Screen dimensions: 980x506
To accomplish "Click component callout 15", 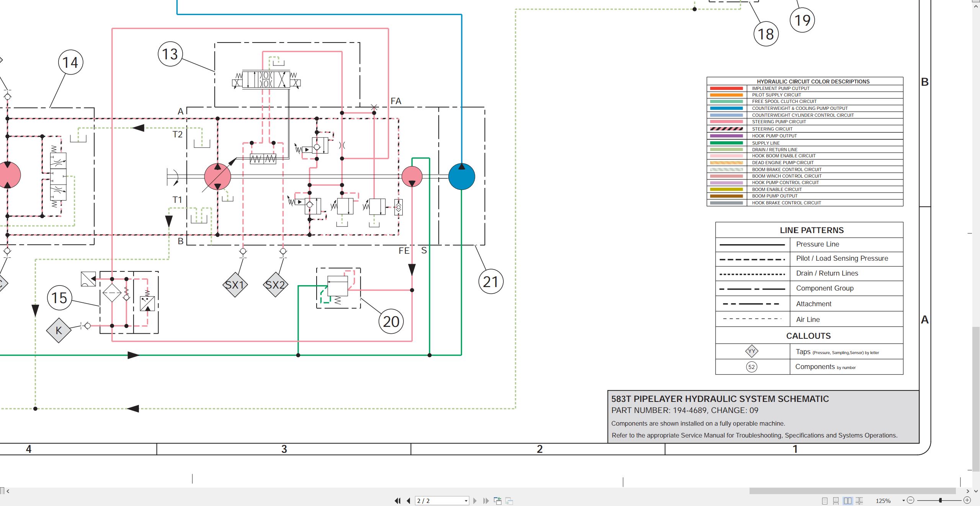I will click(59, 297).
